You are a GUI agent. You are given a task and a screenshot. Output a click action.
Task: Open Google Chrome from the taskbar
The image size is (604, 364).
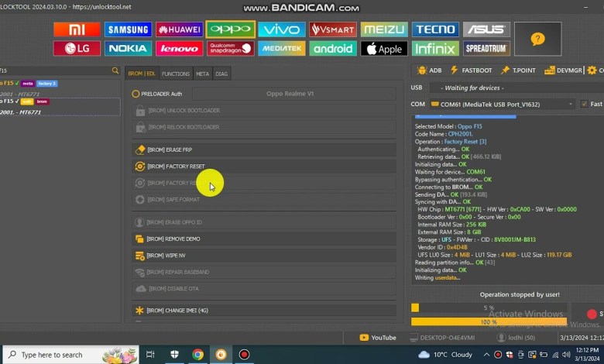coord(197,355)
